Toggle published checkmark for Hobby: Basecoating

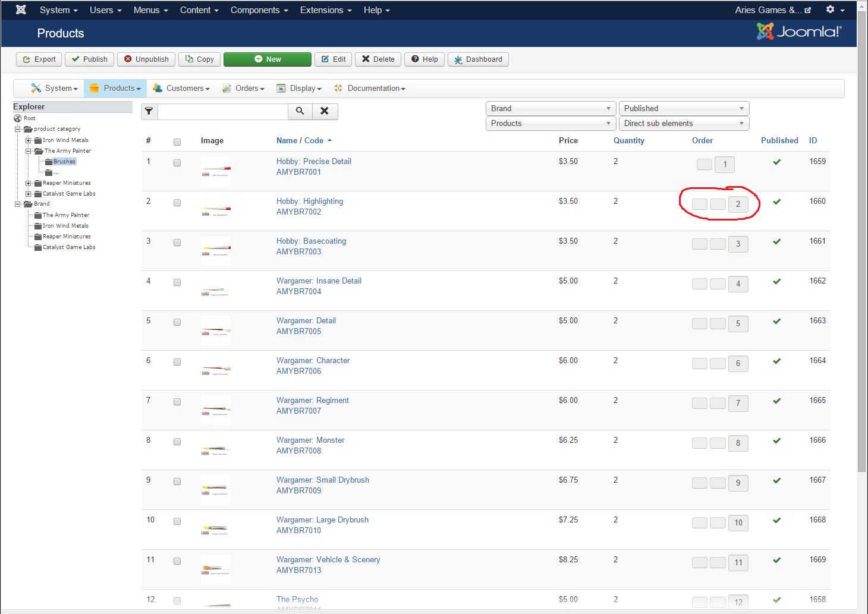pos(776,241)
